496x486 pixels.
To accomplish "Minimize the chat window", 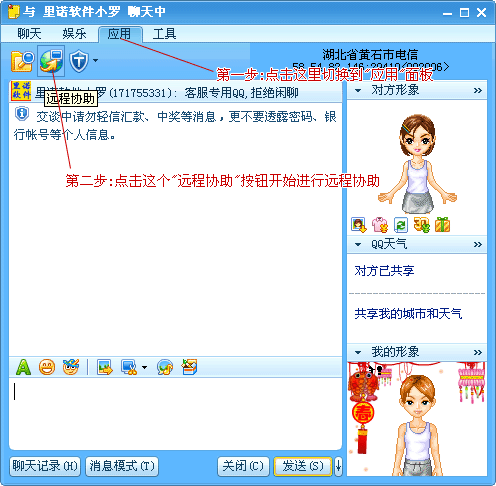I will coord(447,13).
